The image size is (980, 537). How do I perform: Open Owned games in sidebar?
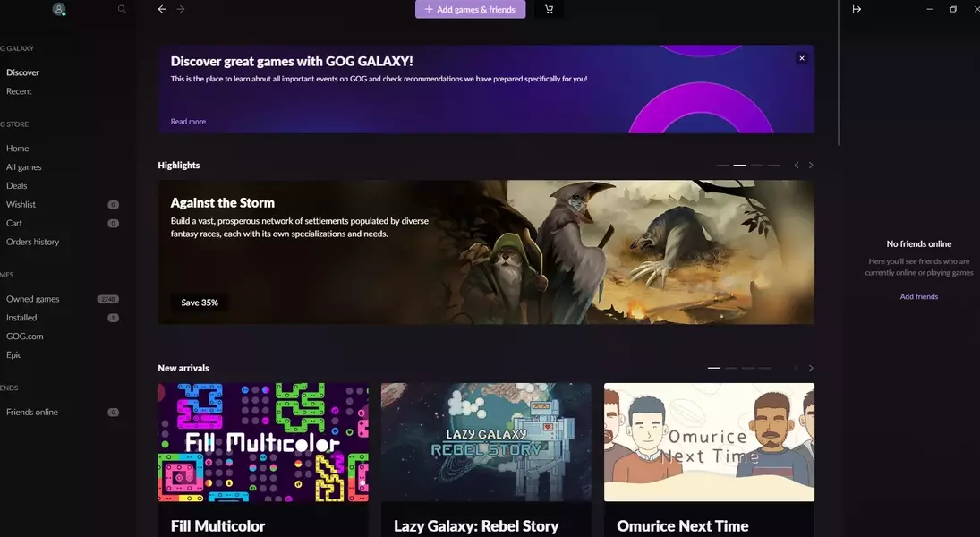[33, 299]
